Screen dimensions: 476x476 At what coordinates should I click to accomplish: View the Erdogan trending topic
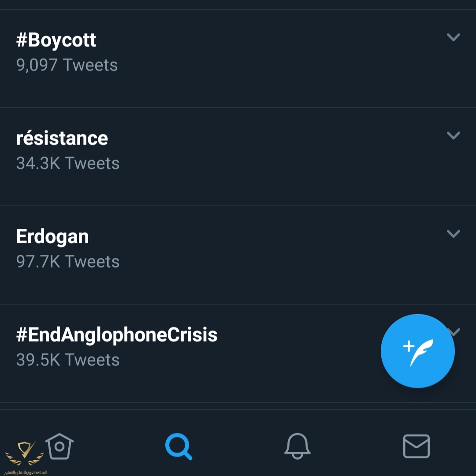pos(52,237)
